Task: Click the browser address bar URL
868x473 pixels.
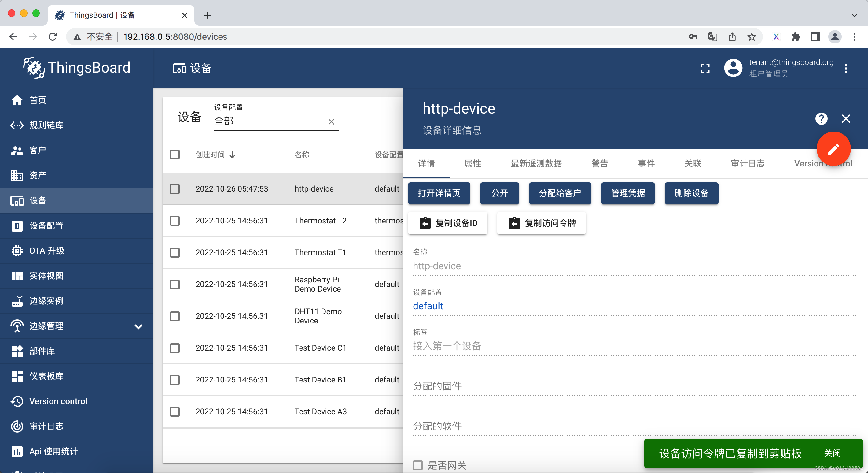Action: 175,36
